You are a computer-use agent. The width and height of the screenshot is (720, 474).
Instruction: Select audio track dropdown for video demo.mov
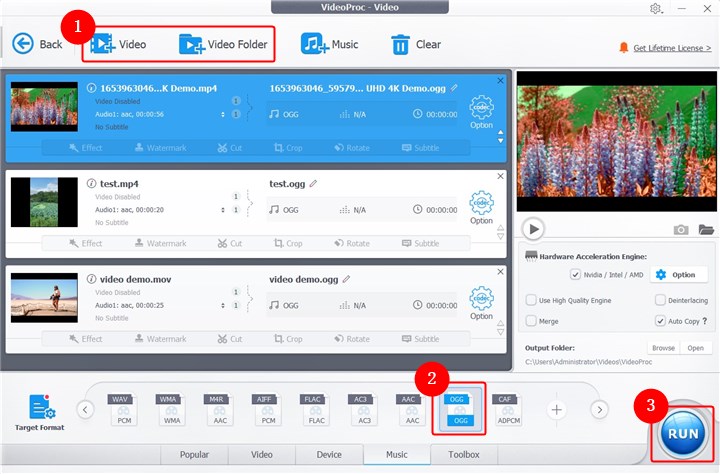click(x=223, y=305)
